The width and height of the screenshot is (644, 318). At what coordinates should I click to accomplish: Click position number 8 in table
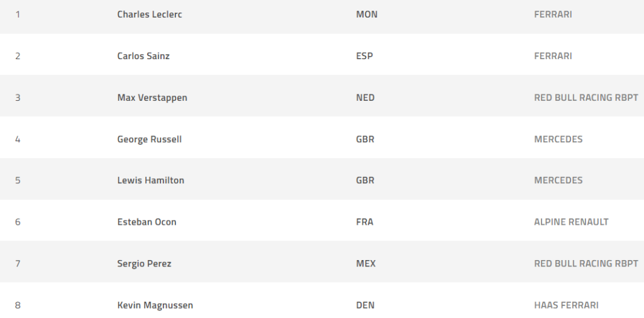coord(18,305)
